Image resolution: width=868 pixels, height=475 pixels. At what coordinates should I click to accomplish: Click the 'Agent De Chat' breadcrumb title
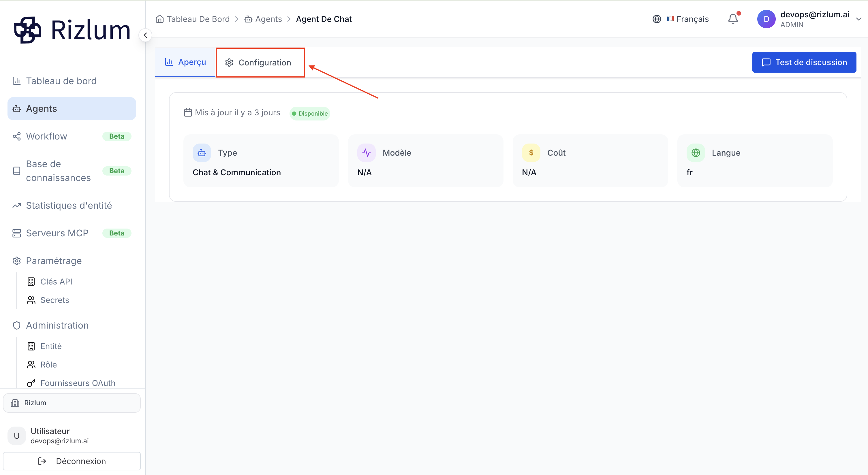(324, 19)
